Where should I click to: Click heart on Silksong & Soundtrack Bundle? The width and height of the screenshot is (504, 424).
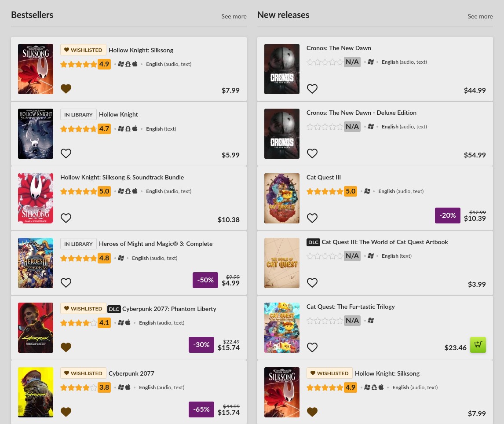66,218
